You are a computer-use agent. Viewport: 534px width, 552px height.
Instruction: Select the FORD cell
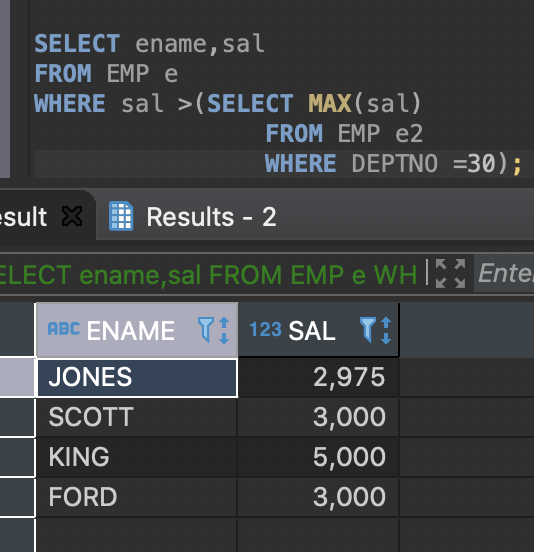(137, 497)
